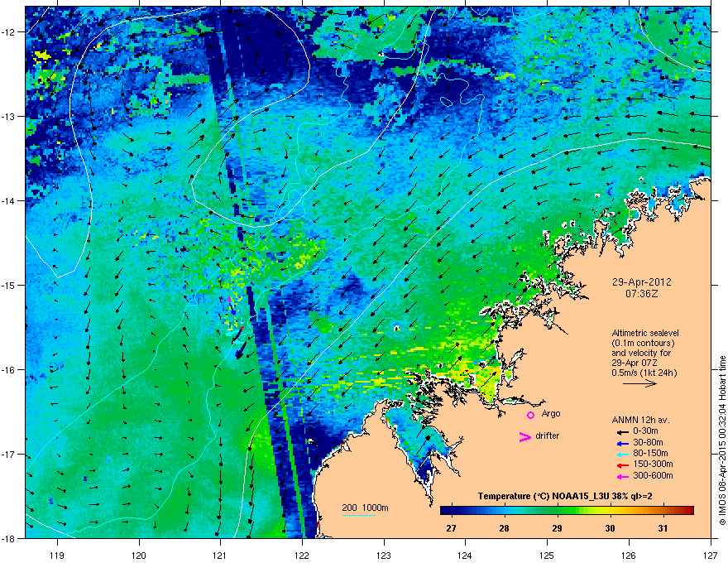This screenshot has width=728, height=563.
Task: Click the 'Argo' legend label
Action: coord(551,413)
